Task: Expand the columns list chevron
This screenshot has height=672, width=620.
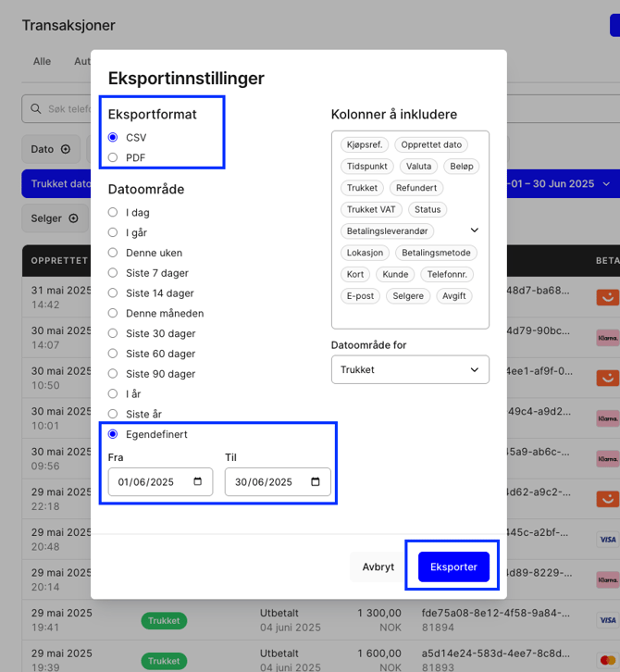Action: (475, 230)
